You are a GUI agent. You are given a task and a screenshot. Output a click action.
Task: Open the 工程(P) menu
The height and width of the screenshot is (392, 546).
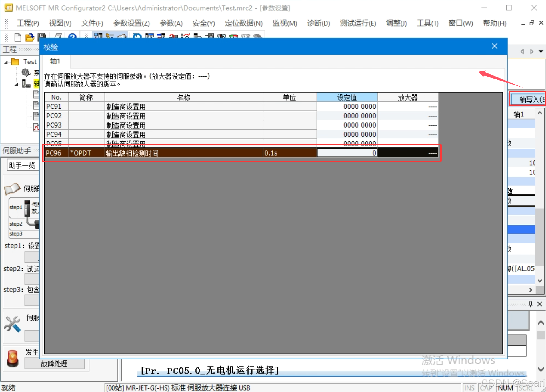click(x=28, y=23)
